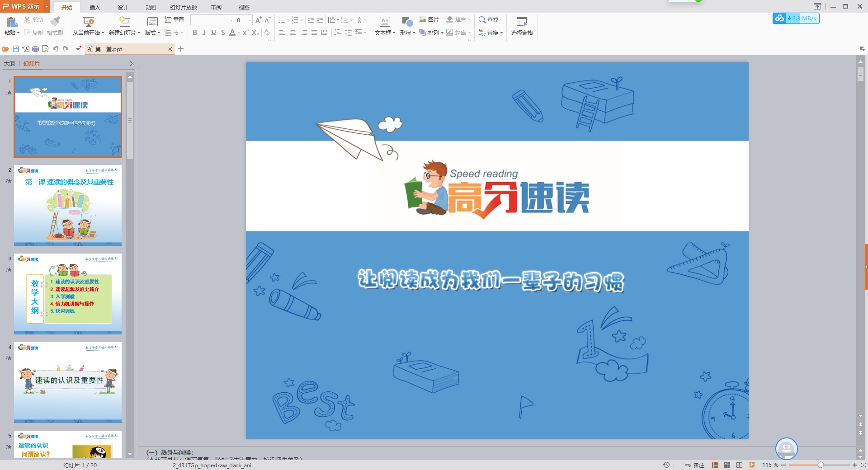Toggle left text alignment
Image resolution: width=868 pixels, height=470 pixels.
[x=282, y=33]
